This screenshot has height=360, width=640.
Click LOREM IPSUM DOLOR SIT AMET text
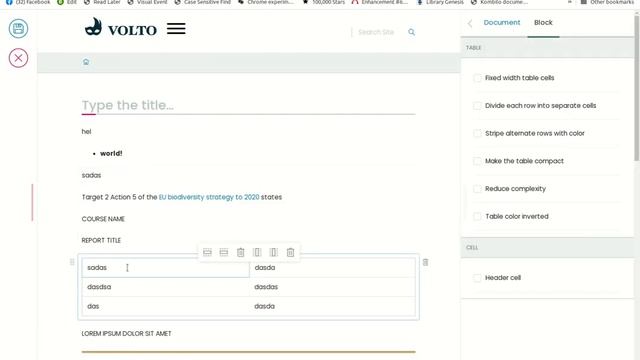tap(127, 333)
